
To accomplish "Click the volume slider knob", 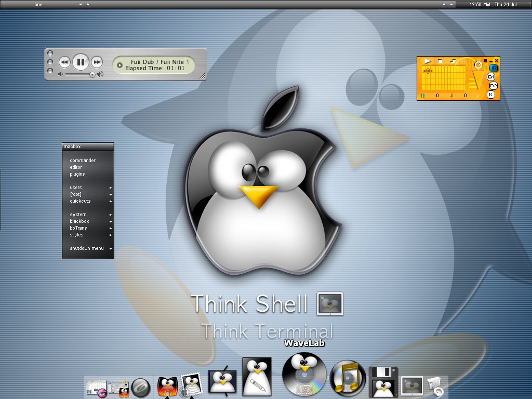I will click(92, 75).
